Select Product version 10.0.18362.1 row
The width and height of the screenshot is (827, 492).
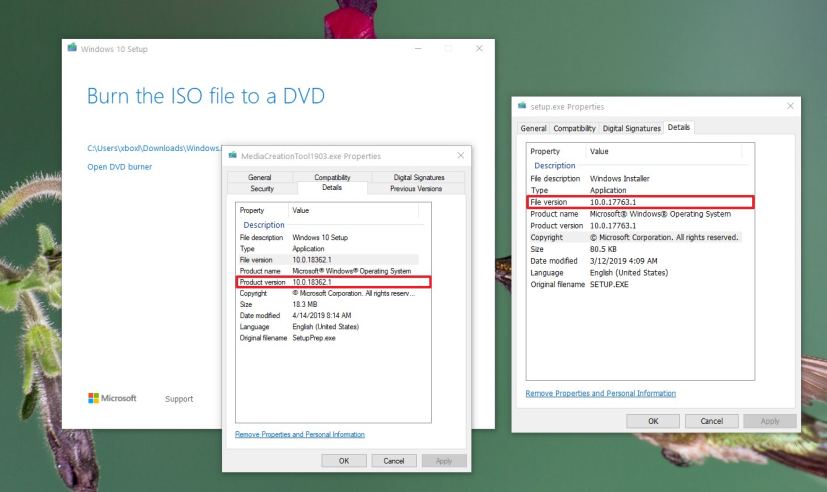pyautogui.click(x=333, y=282)
